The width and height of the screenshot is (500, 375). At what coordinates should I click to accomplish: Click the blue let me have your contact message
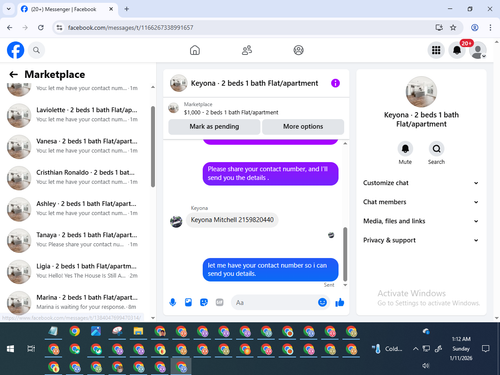(270, 269)
